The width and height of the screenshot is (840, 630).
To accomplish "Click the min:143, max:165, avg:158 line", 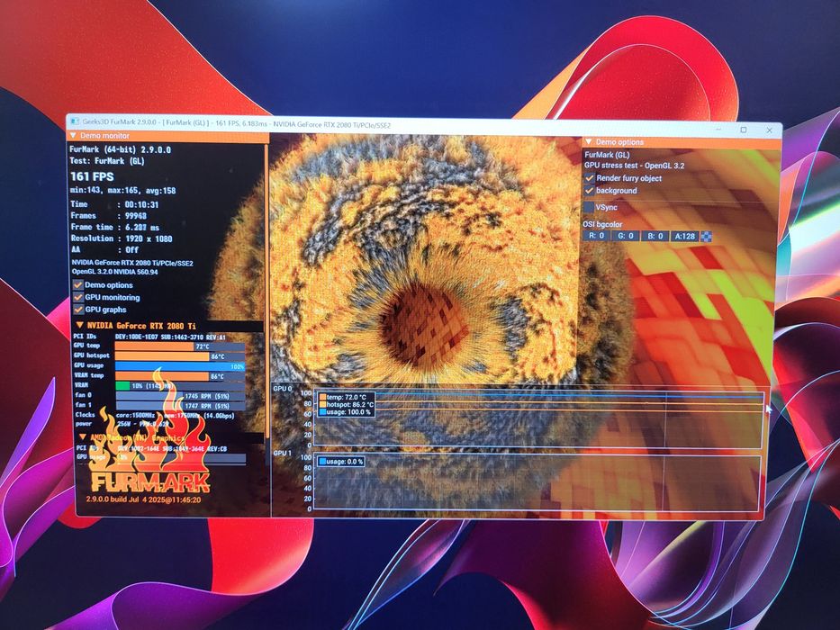I will (x=122, y=191).
